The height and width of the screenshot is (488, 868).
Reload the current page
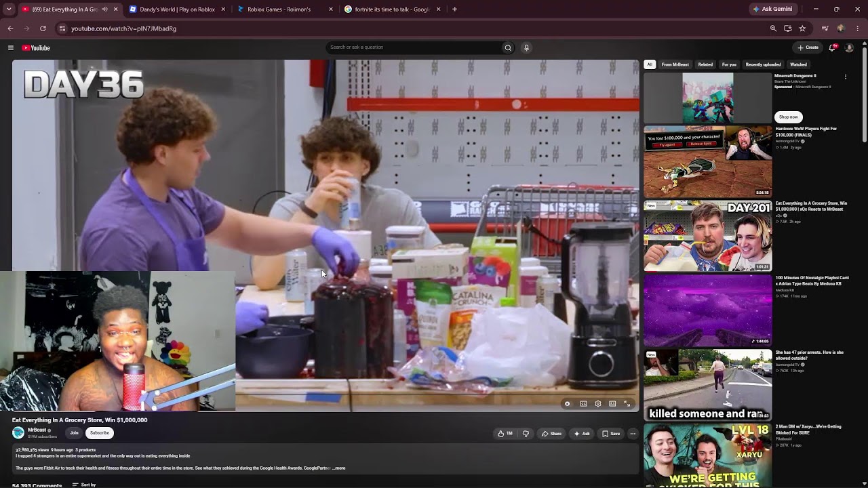tap(43, 28)
